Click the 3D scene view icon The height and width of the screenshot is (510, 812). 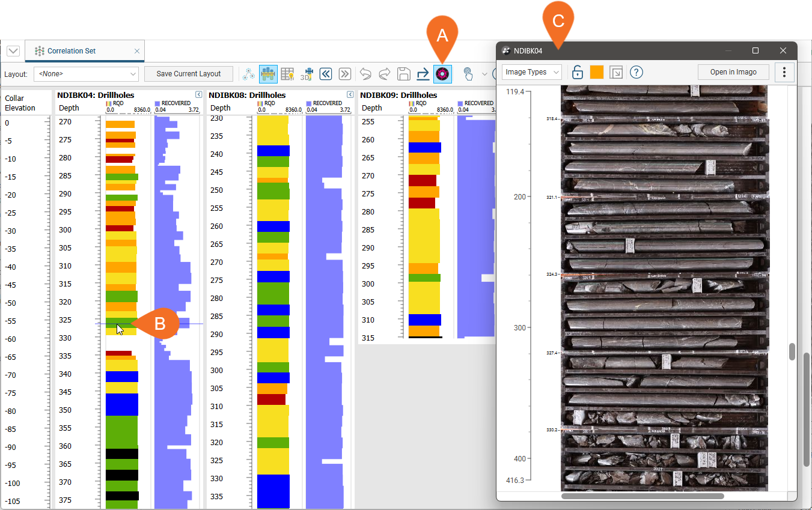(307, 74)
